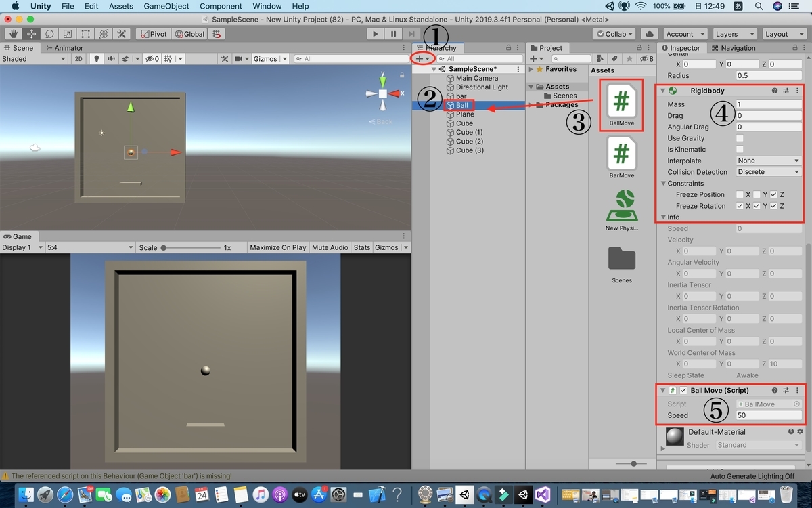812x508 pixels.
Task: Select the Rect Transform tool
Action: click(86, 34)
